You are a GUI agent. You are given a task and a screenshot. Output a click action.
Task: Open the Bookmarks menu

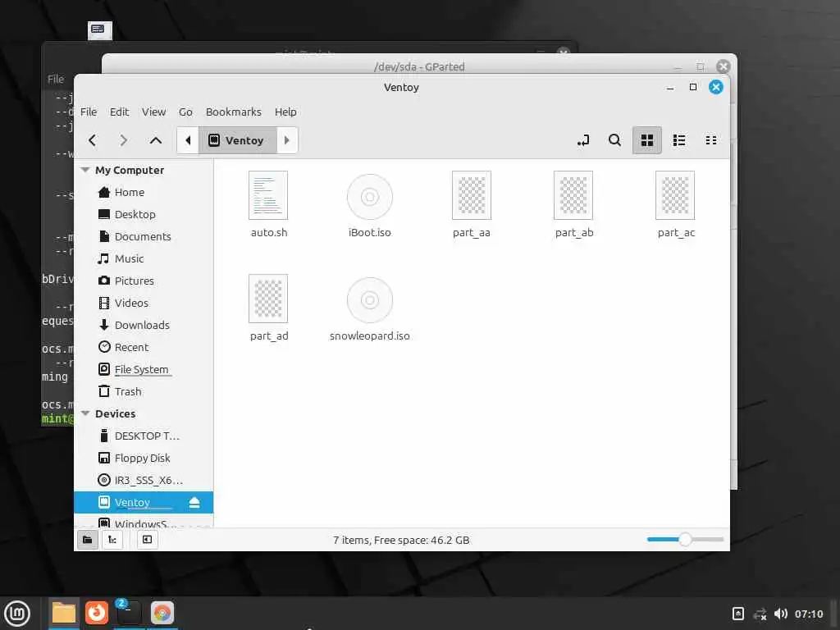coord(234,112)
